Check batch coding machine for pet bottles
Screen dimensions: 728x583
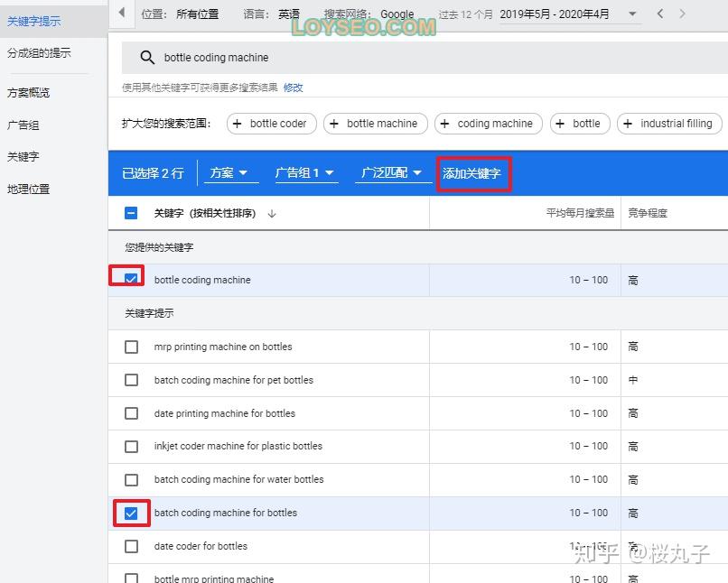(131, 380)
